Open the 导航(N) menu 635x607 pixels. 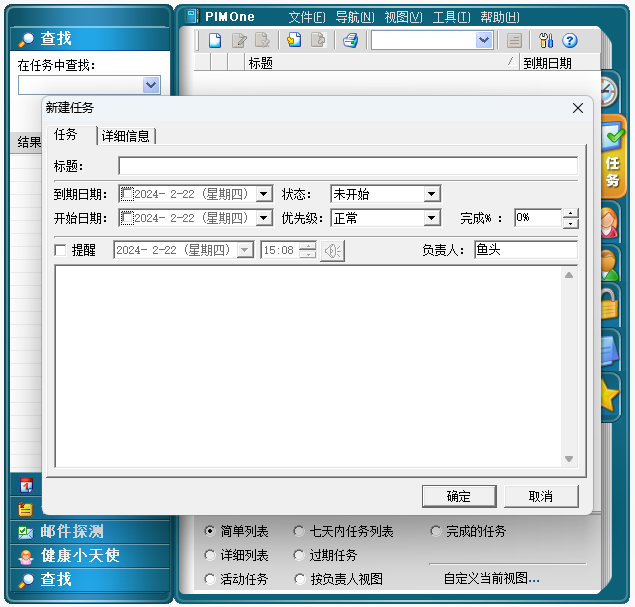click(355, 17)
